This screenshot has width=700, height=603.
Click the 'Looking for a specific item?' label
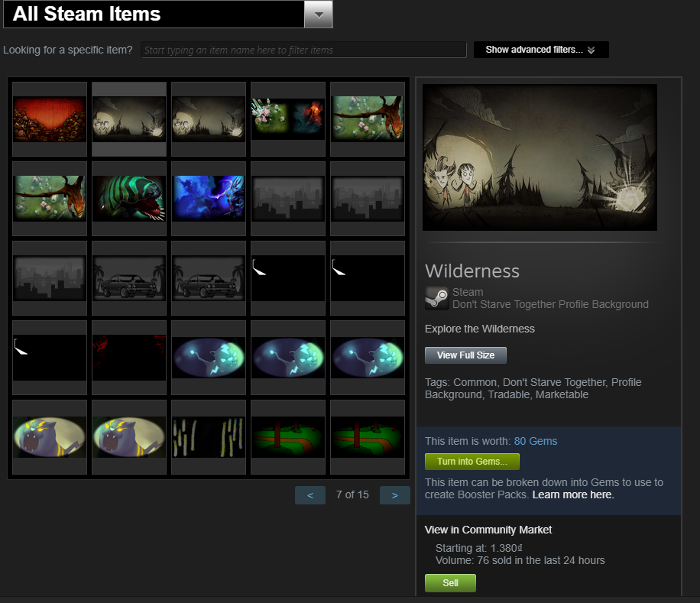tap(68, 50)
